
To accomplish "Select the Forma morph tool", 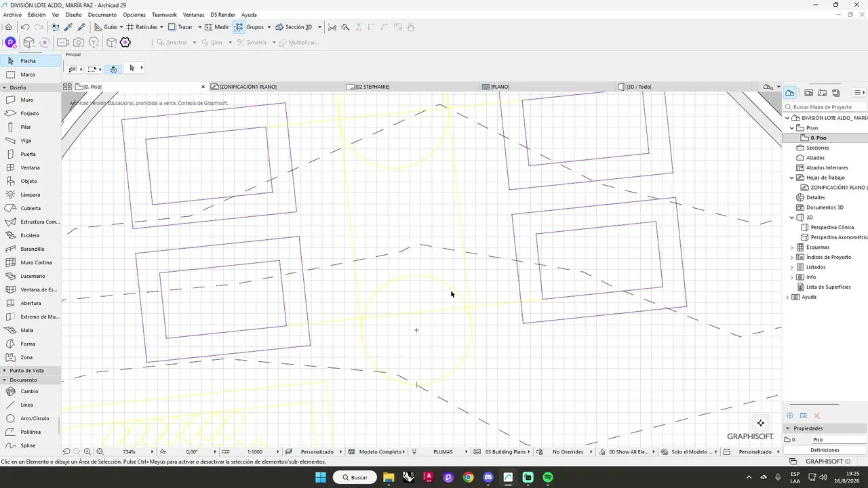I will click(31, 344).
